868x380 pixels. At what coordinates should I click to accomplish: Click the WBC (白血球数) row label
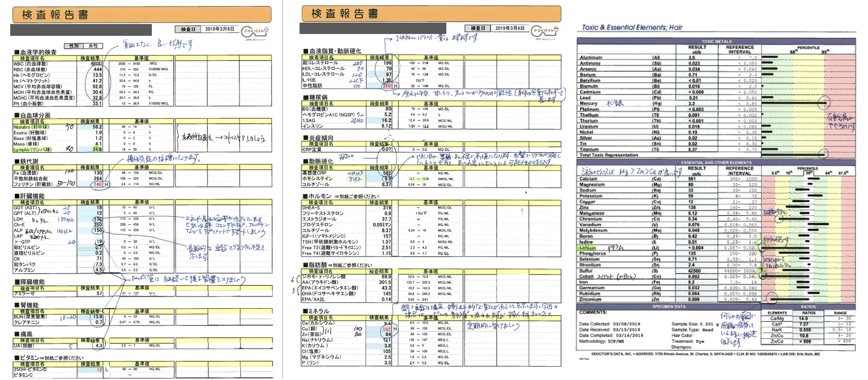pos(31,64)
